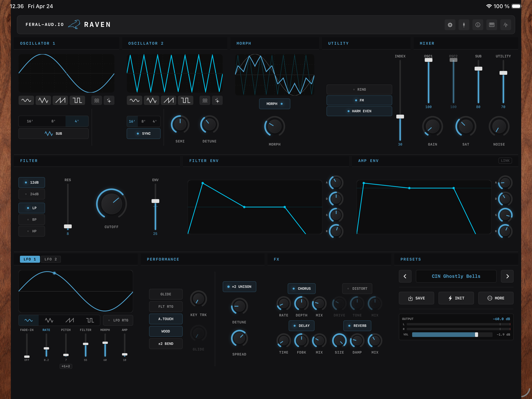
Task: Select the HP filter type
Action: coord(32,231)
